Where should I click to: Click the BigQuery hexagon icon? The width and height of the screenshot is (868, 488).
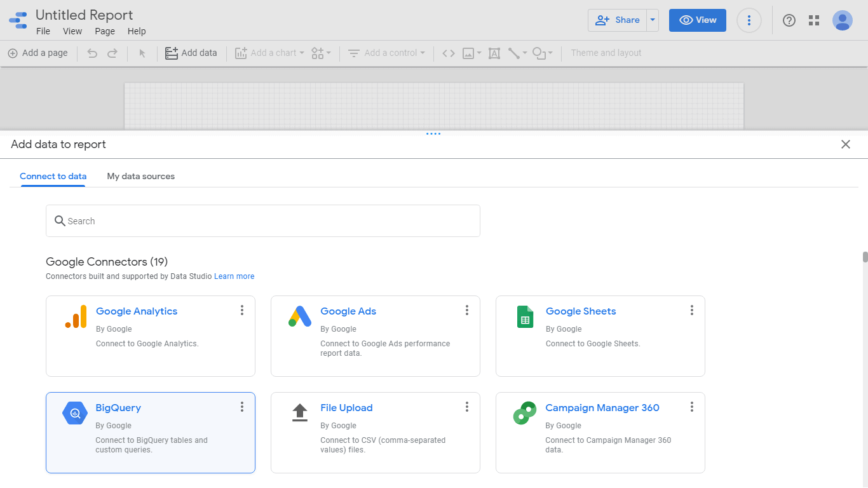(x=75, y=413)
